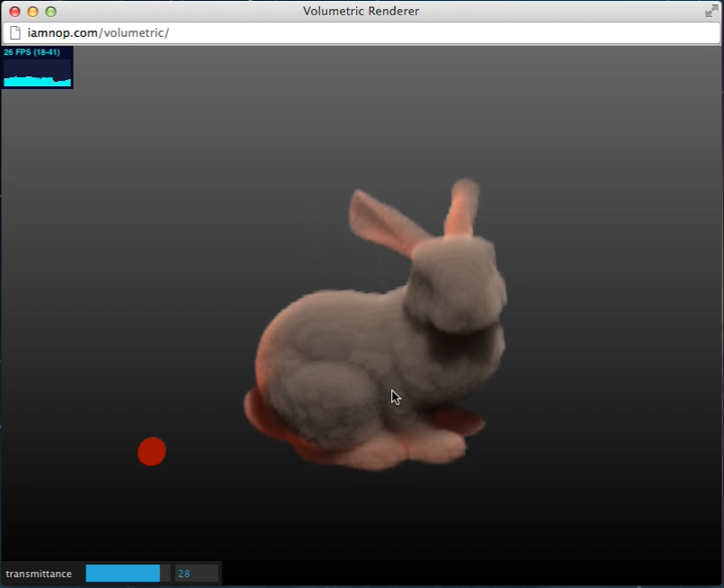Select the red point light indicator sphere
The width and height of the screenshot is (724, 588).
point(151,451)
